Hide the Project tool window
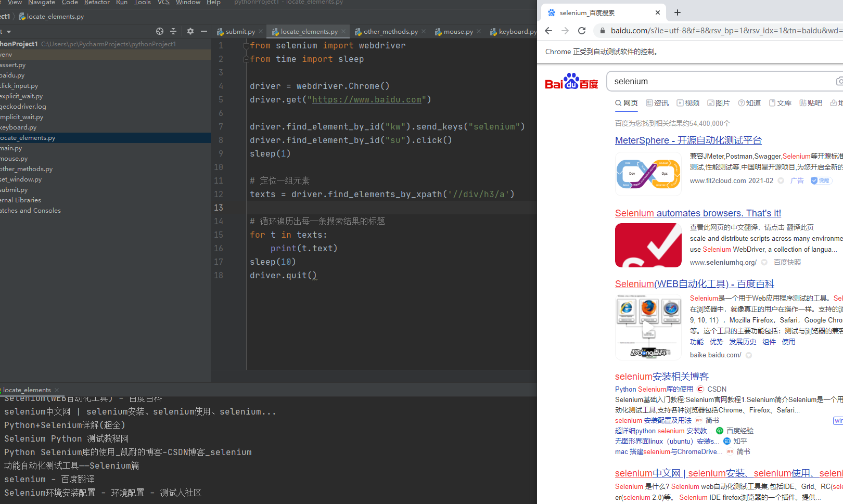843x504 pixels. coord(203,31)
